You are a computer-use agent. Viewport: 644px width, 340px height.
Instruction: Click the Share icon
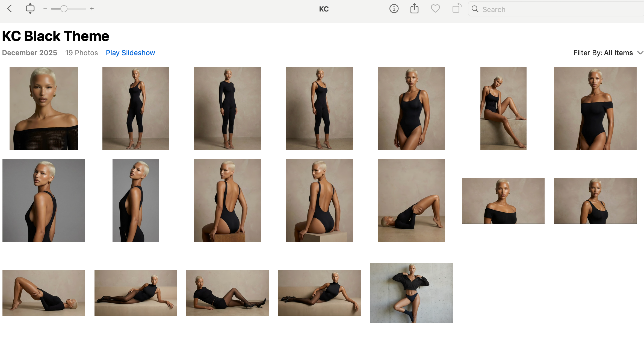415,8
